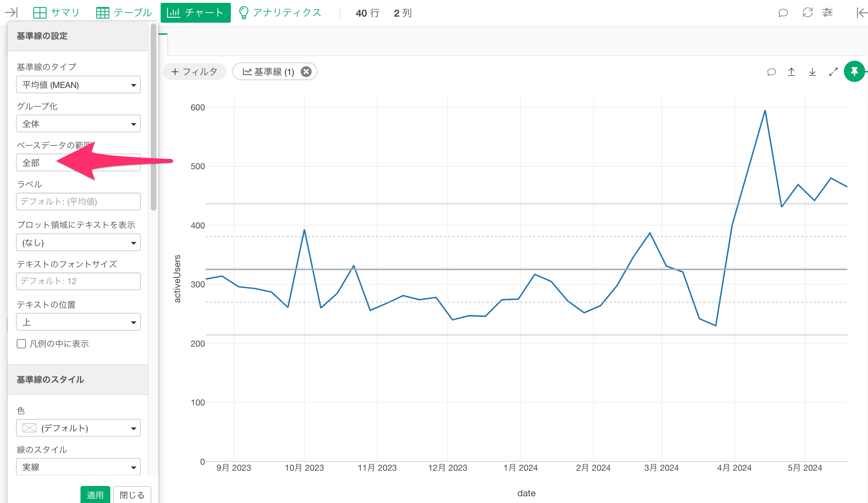Click the fullscreen expand arrows icon
This screenshot has width=868, height=503.
[833, 72]
